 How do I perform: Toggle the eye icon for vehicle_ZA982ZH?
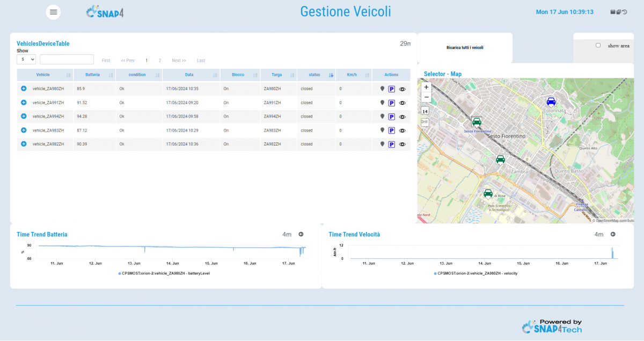402,144
